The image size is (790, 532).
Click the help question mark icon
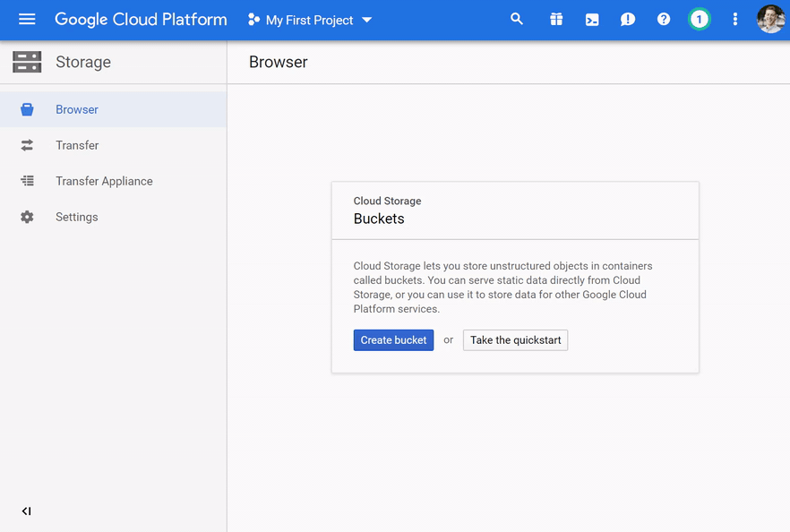pos(664,20)
